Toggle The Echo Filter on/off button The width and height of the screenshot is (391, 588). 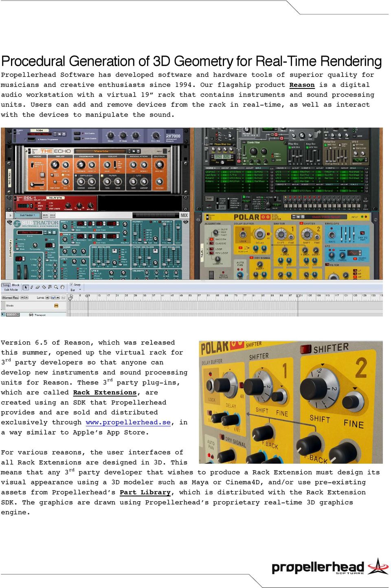(102, 176)
